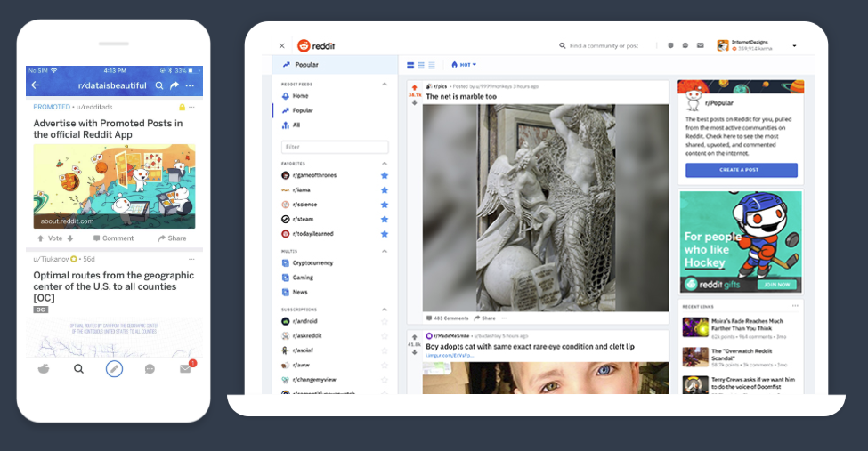Downvote the promoted post on phone

click(70, 238)
